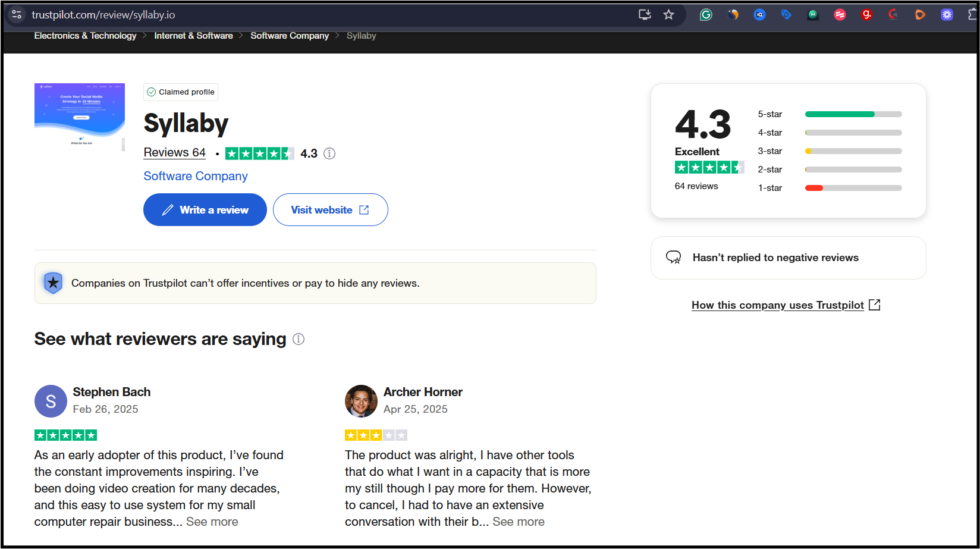Open How this company uses Trustpilot
980x549 pixels.
(x=777, y=305)
